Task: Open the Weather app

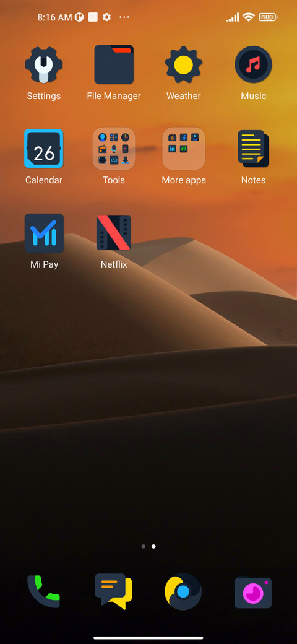Action: pos(183,64)
